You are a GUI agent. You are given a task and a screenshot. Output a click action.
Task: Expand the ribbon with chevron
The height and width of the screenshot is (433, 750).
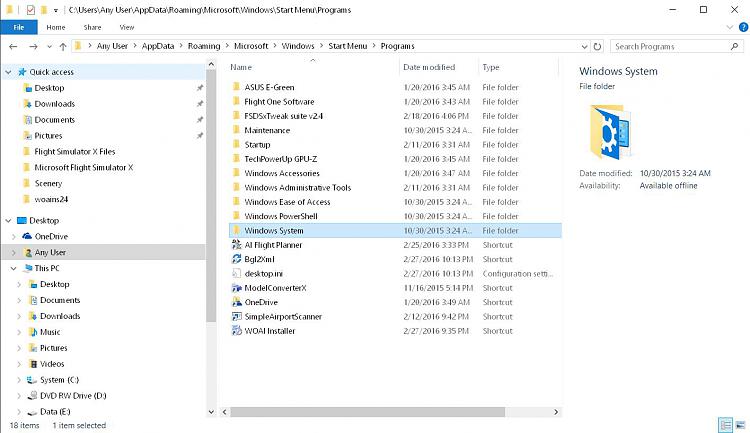[729, 27]
